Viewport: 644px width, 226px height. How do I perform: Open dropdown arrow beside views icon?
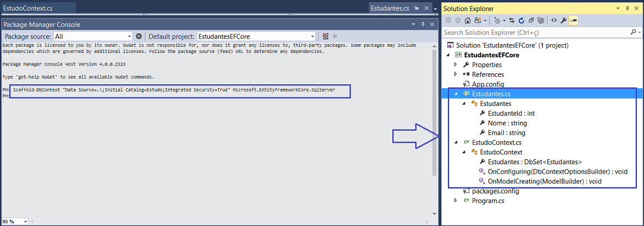485,20
